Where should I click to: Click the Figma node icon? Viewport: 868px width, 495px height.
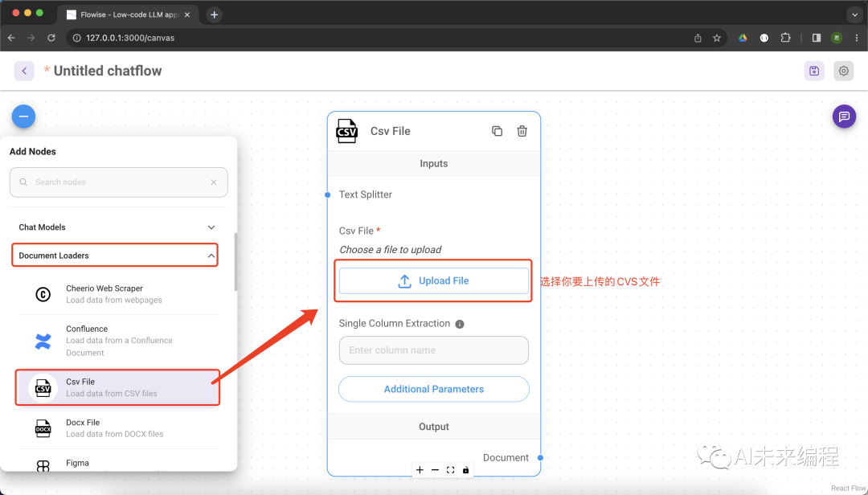pyautogui.click(x=43, y=466)
